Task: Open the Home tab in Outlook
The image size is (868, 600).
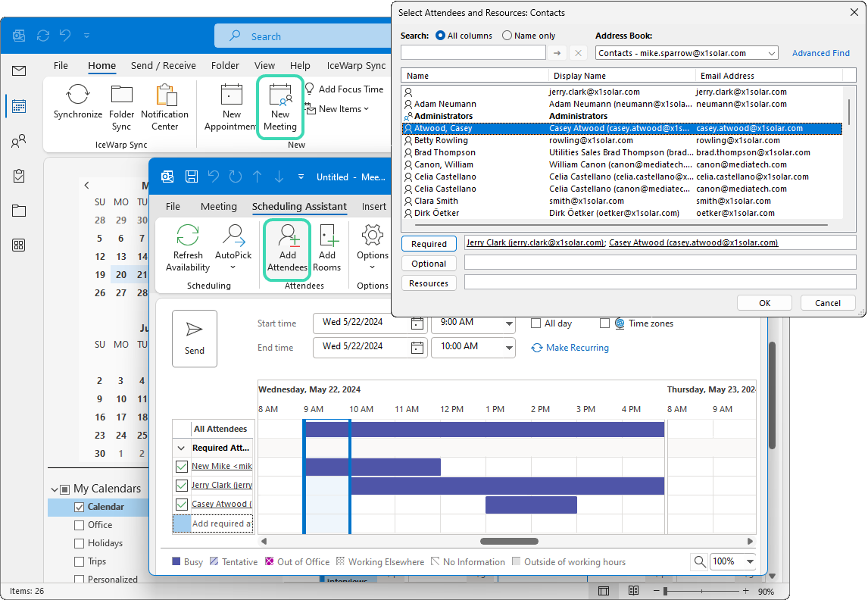Action: [101, 65]
